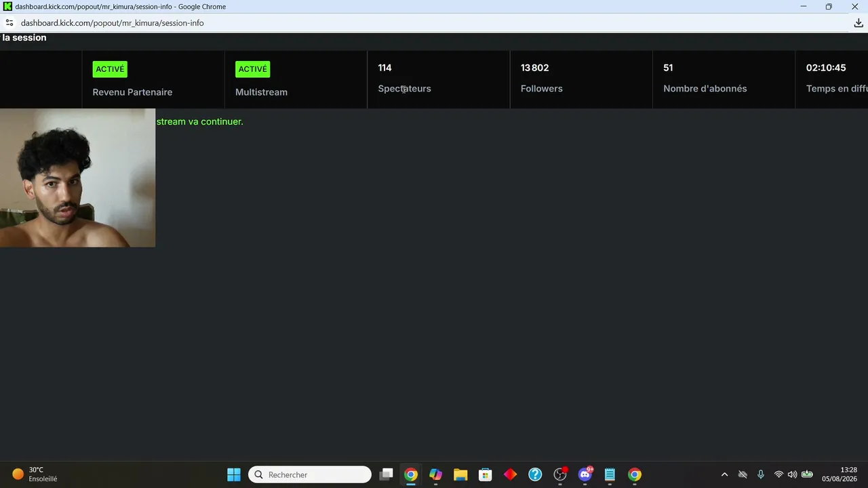Show hidden tray icons chevron
This screenshot has height=488, width=868.
coord(724,474)
